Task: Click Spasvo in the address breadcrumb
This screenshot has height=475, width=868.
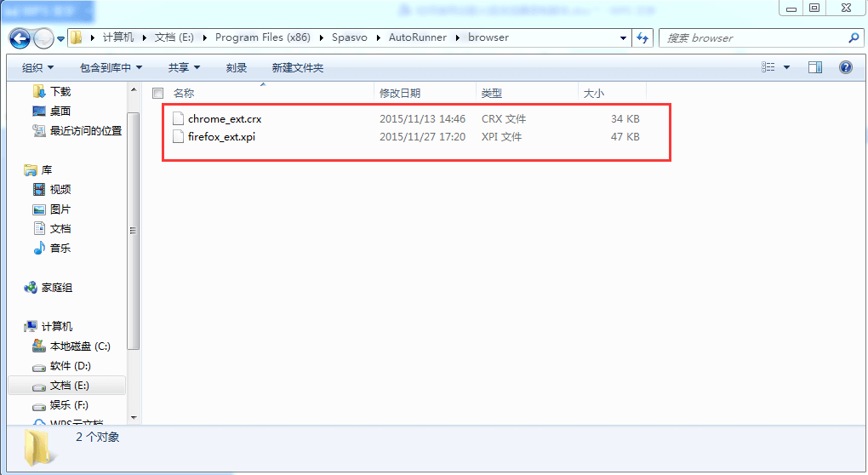Action: tap(349, 37)
